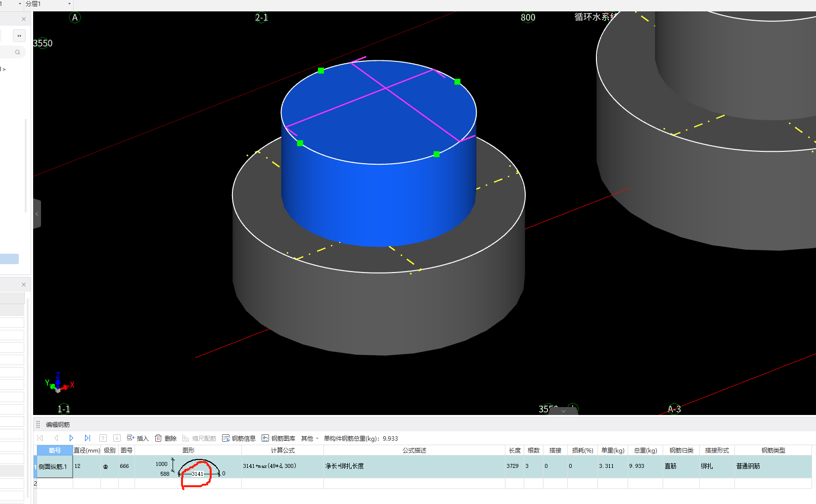The image size is (816, 504).
Task: Open the left-most dropdown in the top bar
Action: [x=20, y=3]
